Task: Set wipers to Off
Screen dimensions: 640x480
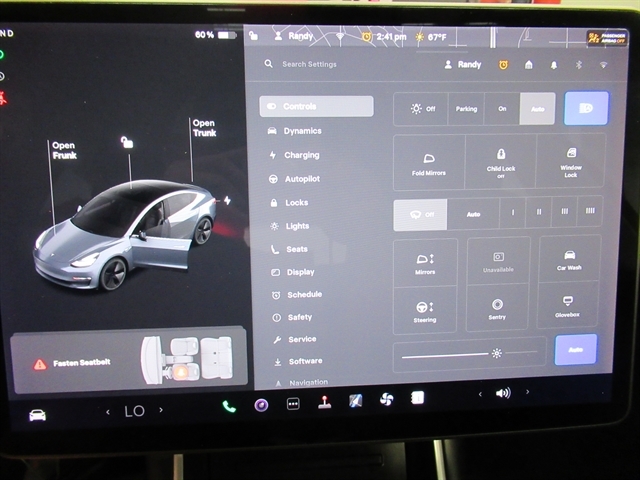Action: (420, 215)
